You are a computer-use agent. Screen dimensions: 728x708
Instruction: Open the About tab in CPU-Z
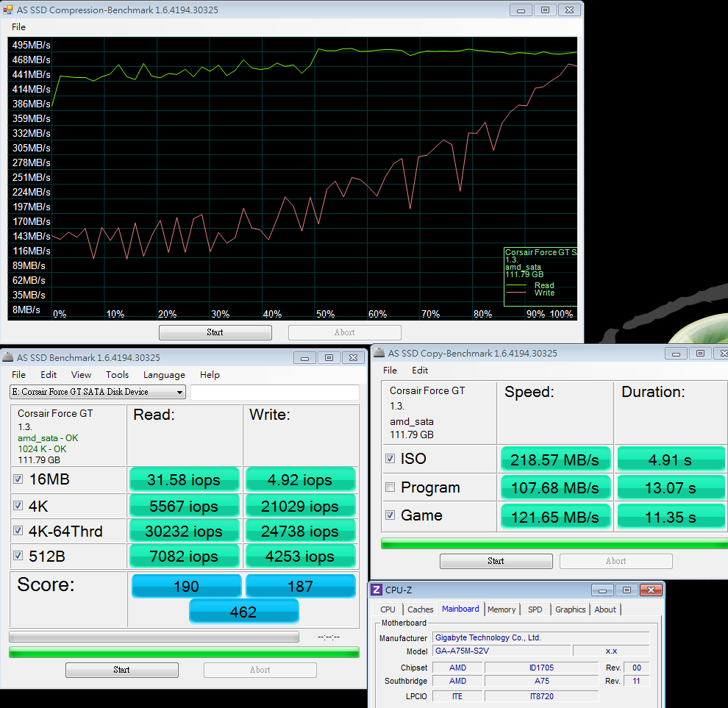pyautogui.click(x=605, y=609)
